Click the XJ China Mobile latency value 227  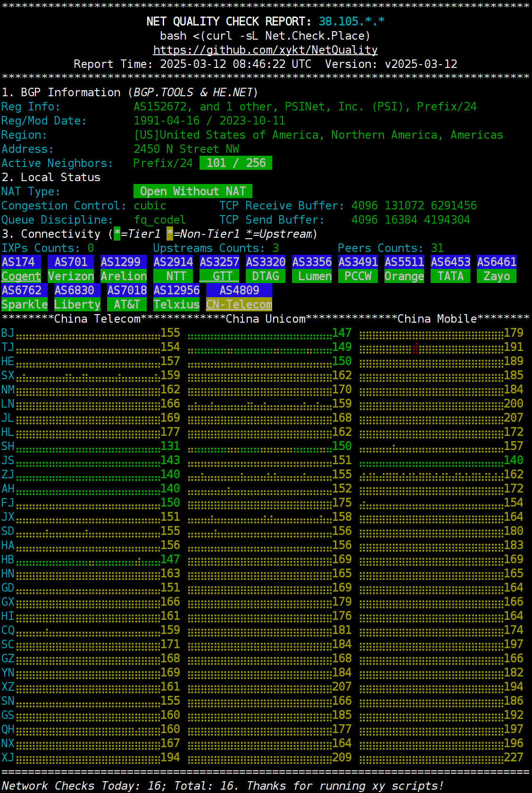pos(513,758)
